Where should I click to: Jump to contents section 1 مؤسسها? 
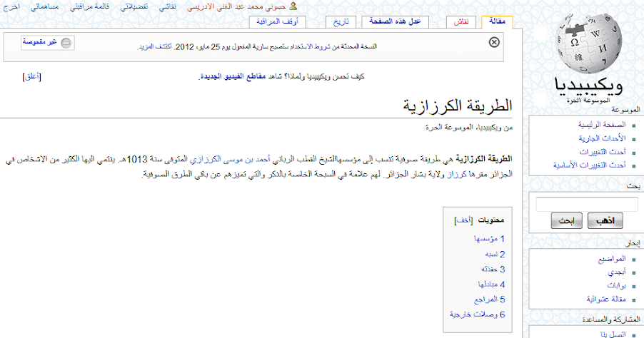(x=484, y=239)
